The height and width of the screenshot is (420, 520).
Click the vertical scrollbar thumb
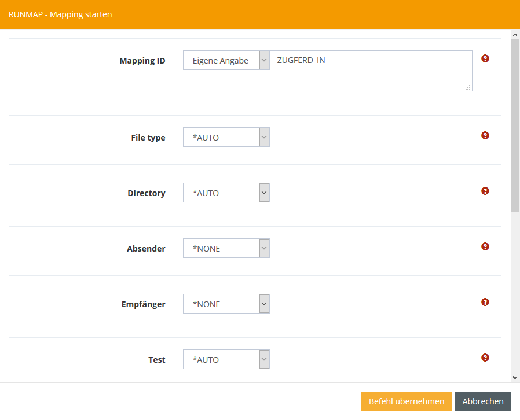coord(515,125)
